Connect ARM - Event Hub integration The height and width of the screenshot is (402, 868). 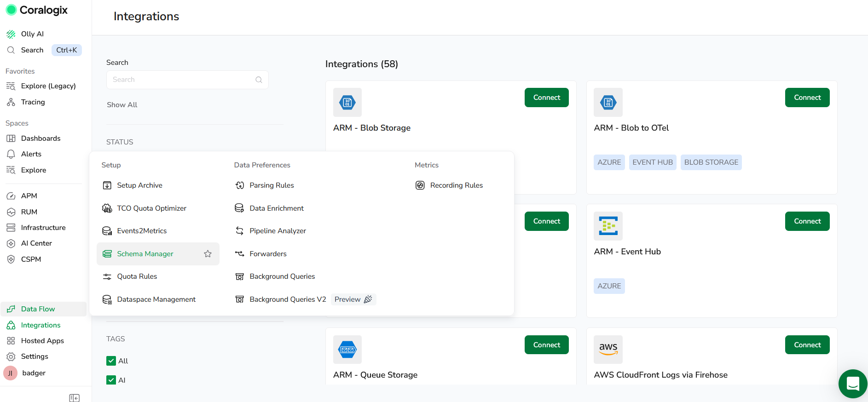tap(807, 221)
